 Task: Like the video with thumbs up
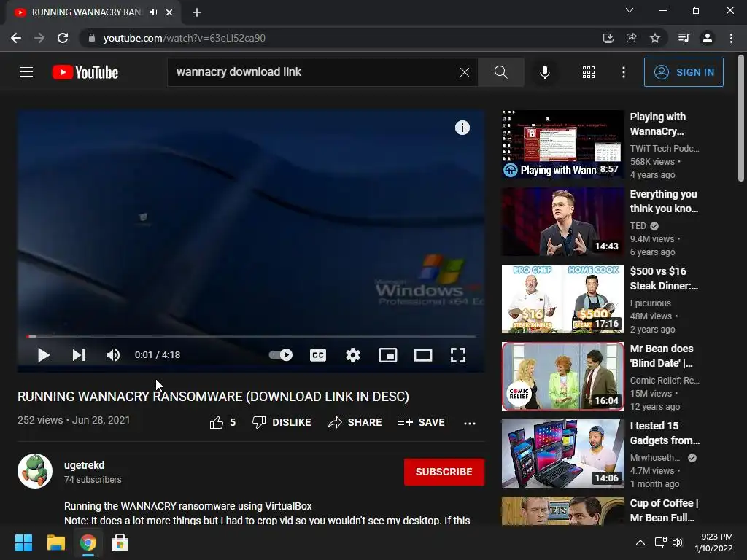click(222, 422)
